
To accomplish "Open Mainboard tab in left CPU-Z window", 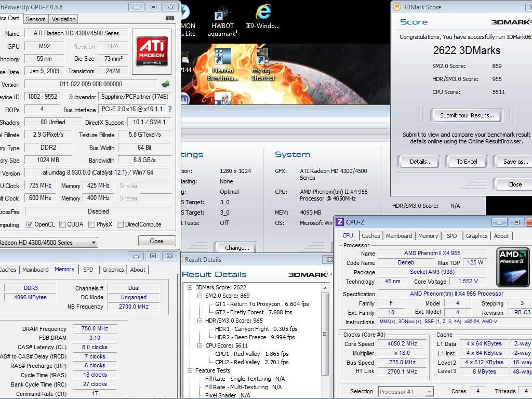I will (35, 270).
